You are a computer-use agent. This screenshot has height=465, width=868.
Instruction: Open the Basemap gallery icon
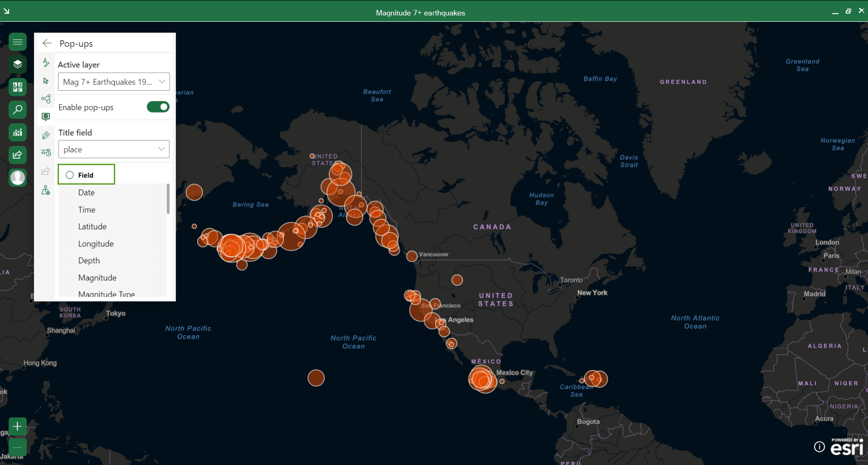click(x=18, y=87)
